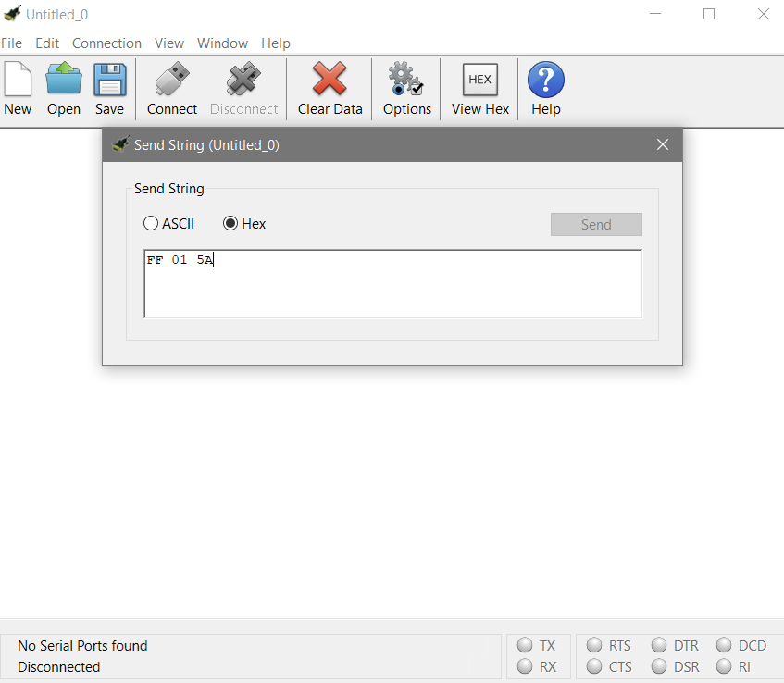This screenshot has width=784, height=683.
Task: Select the ASCII radio button
Action: click(151, 224)
